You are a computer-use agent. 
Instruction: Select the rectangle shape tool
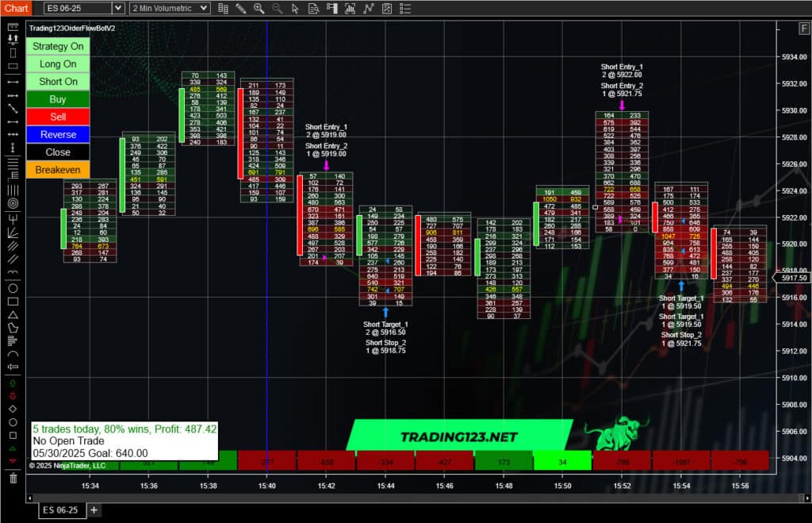pyautogui.click(x=13, y=302)
